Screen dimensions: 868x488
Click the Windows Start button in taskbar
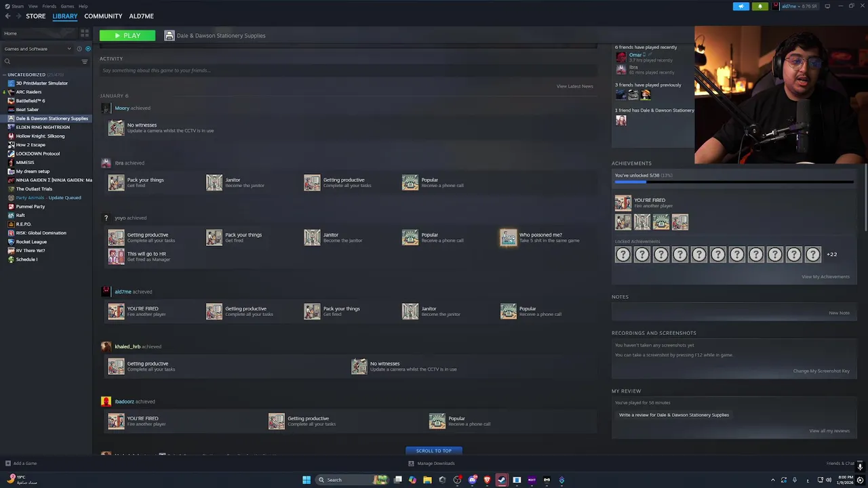click(307, 480)
